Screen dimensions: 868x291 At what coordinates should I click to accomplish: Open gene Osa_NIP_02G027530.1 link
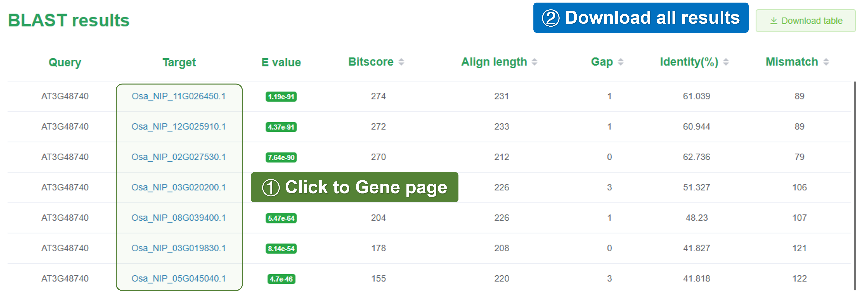[x=179, y=157]
